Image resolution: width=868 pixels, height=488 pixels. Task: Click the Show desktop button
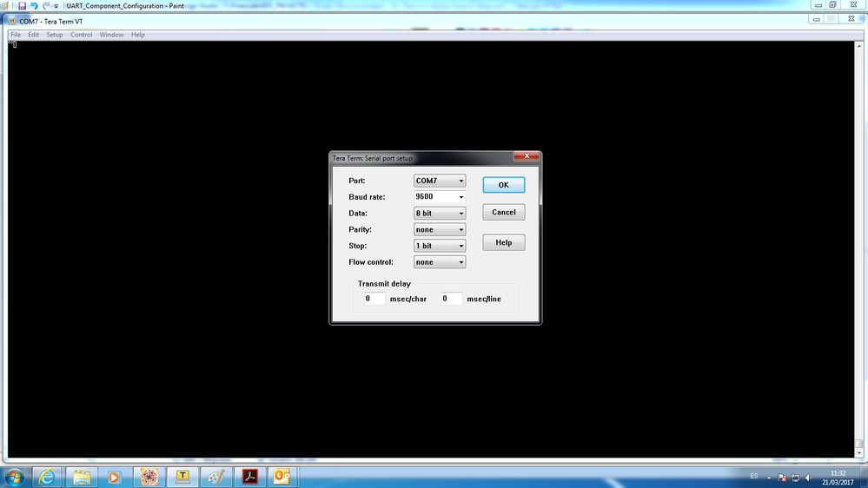(864, 478)
